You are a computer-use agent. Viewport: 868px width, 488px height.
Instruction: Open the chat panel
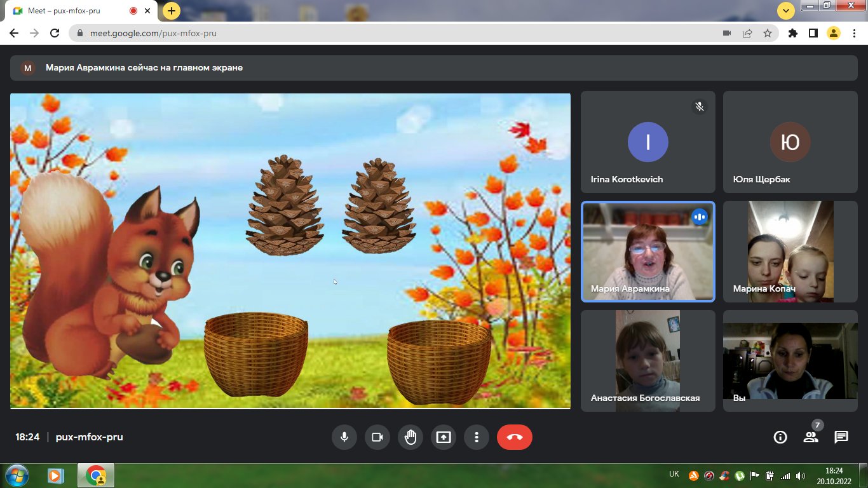[841, 437]
